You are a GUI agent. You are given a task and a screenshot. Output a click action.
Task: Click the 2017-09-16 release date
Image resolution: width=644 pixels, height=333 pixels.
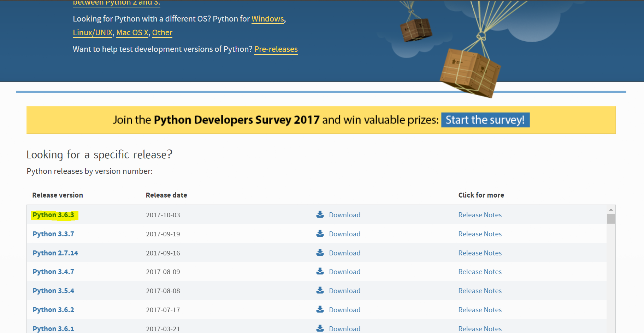click(x=163, y=253)
